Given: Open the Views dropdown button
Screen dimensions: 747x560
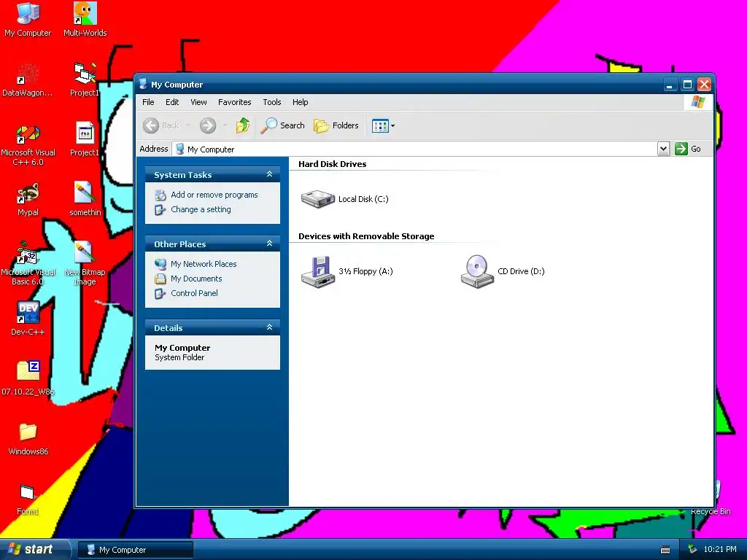Looking at the screenshot, I should coord(384,125).
